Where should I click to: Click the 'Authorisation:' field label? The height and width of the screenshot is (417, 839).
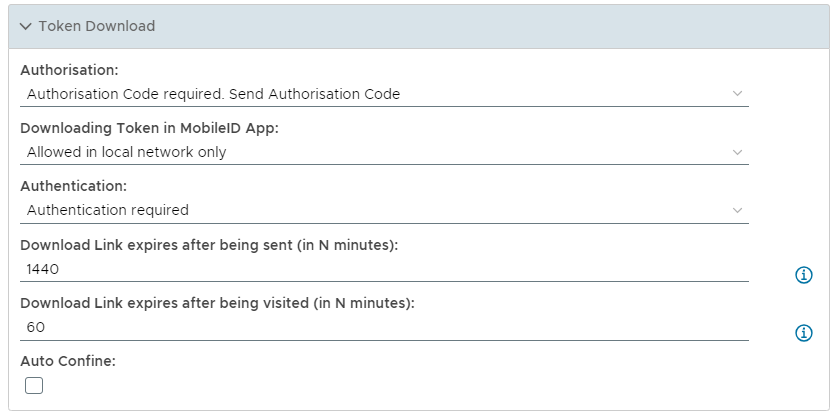[x=69, y=70]
